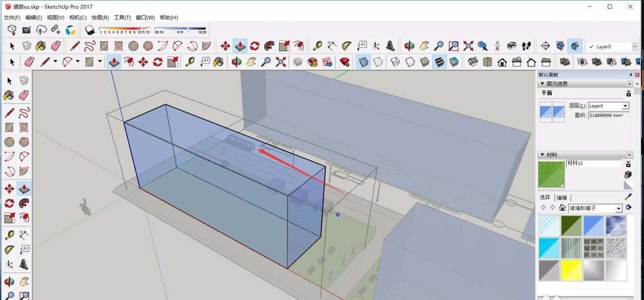
Task: Select the Freehand tool in top toolbar
Action: click(89, 46)
